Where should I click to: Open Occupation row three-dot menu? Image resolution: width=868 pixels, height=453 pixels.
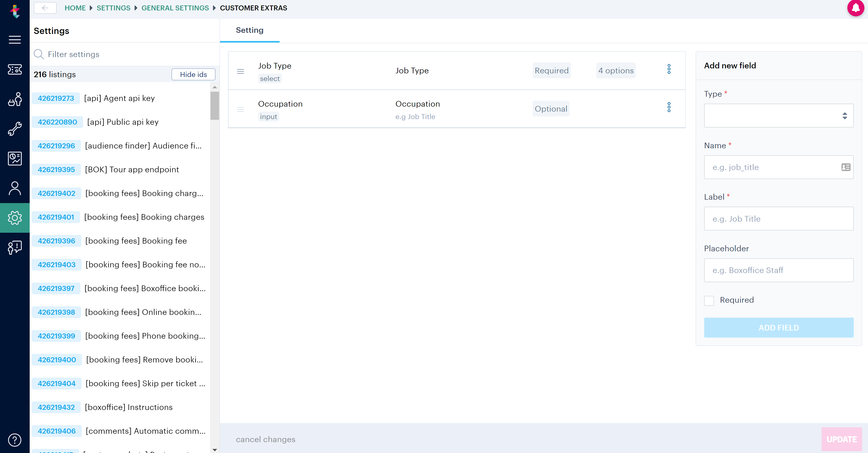click(x=669, y=108)
